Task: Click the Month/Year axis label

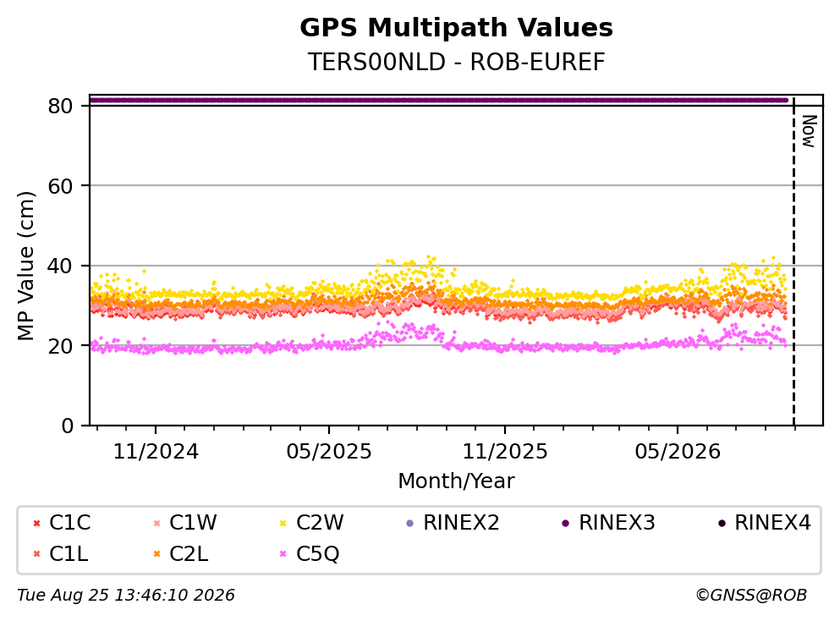Action: (x=457, y=481)
